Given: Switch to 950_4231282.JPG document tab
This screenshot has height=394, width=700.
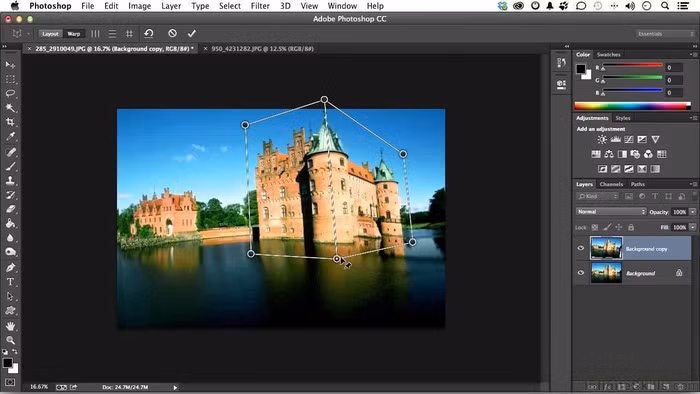Looking at the screenshot, I should tap(262, 49).
